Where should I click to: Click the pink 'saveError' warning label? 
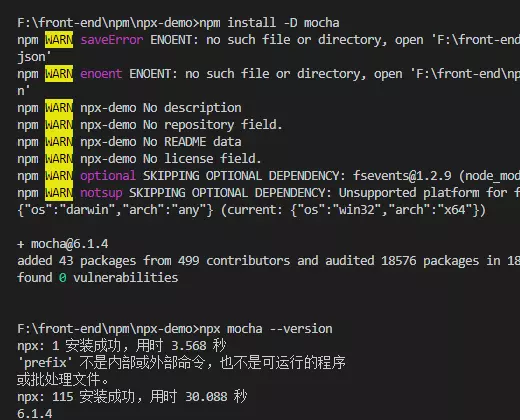point(112,40)
